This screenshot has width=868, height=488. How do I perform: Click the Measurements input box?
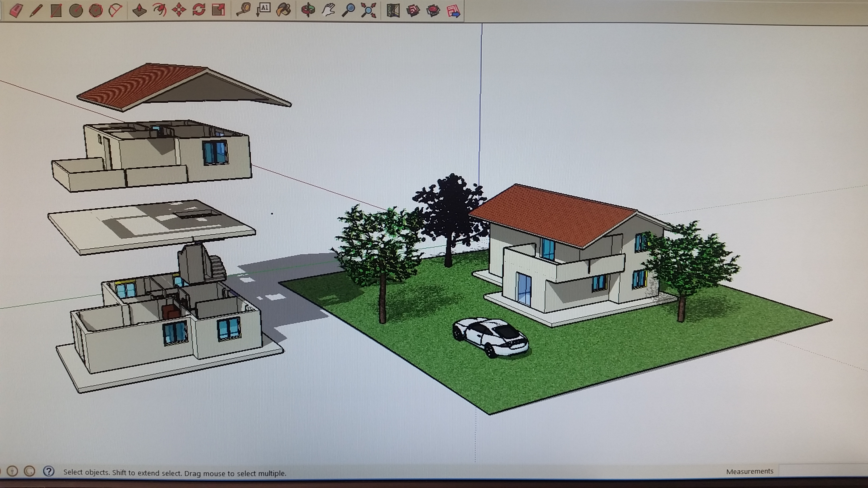coord(822,471)
